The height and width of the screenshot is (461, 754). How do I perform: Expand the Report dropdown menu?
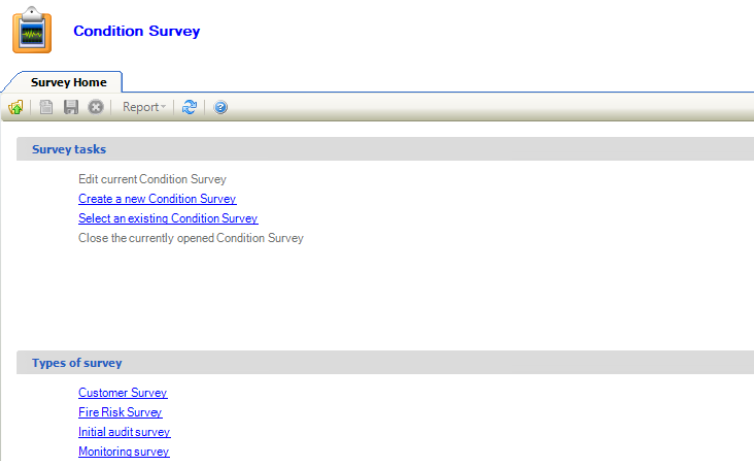point(144,107)
